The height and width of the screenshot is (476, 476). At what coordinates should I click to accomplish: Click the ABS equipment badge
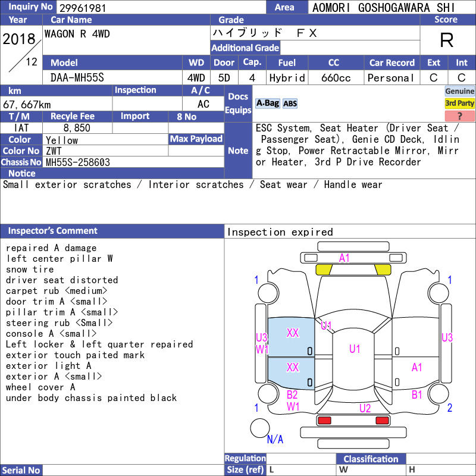(x=290, y=104)
